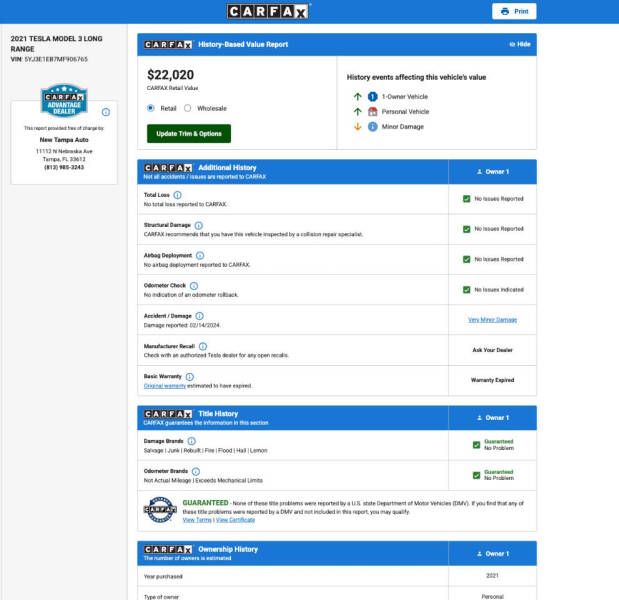Viewport: 619px width, 600px height.
Task: Click orange down arrow beside Minor Damage
Action: point(358,127)
